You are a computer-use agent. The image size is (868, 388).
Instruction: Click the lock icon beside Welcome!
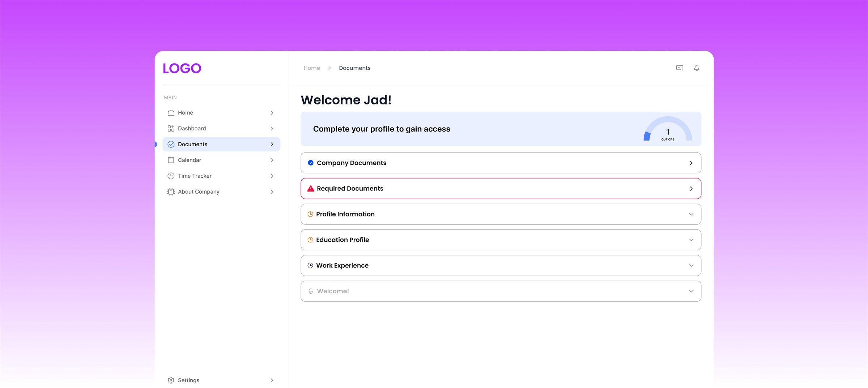click(x=311, y=291)
